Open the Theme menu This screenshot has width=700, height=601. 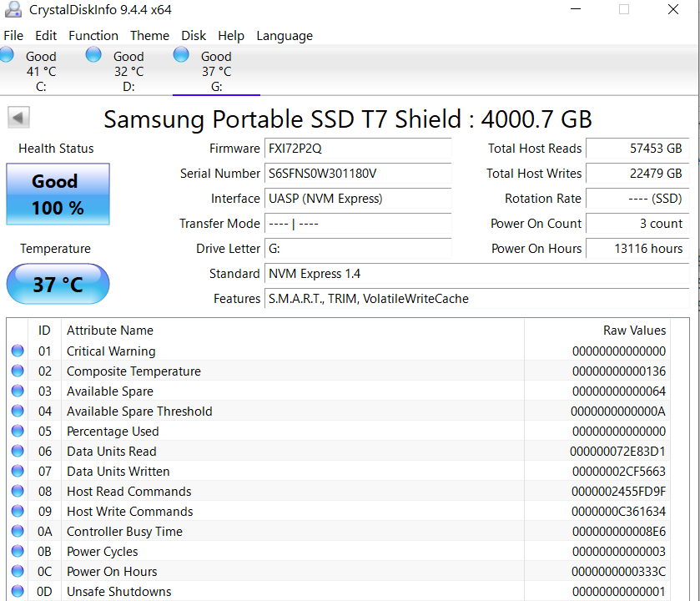[x=149, y=36]
